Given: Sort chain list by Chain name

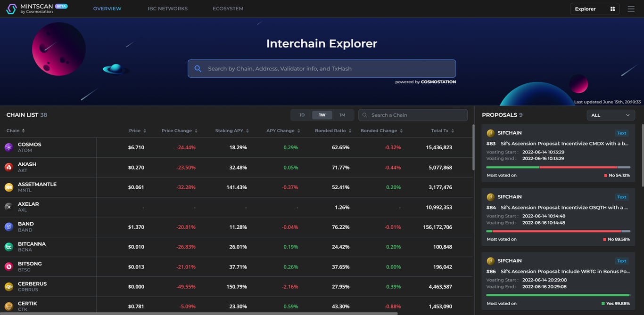Looking at the screenshot, I should pyautogui.click(x=16, y=131).
